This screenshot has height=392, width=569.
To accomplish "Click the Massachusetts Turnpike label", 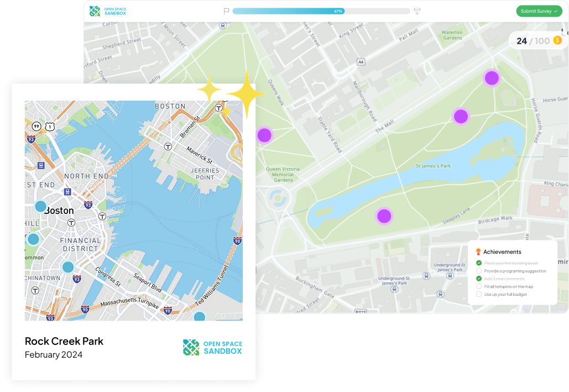I will (129, 302).
